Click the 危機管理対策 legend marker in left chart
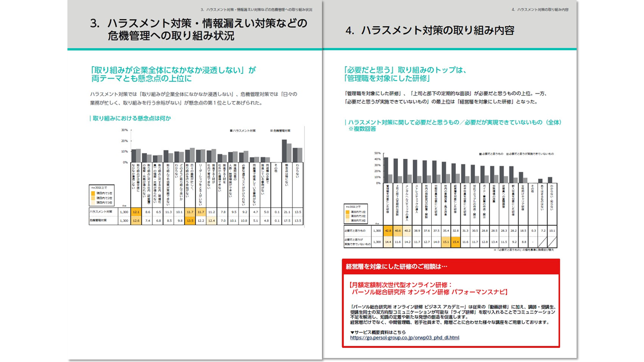Viewport: 644px width, 362px height. tap(272, 130)
